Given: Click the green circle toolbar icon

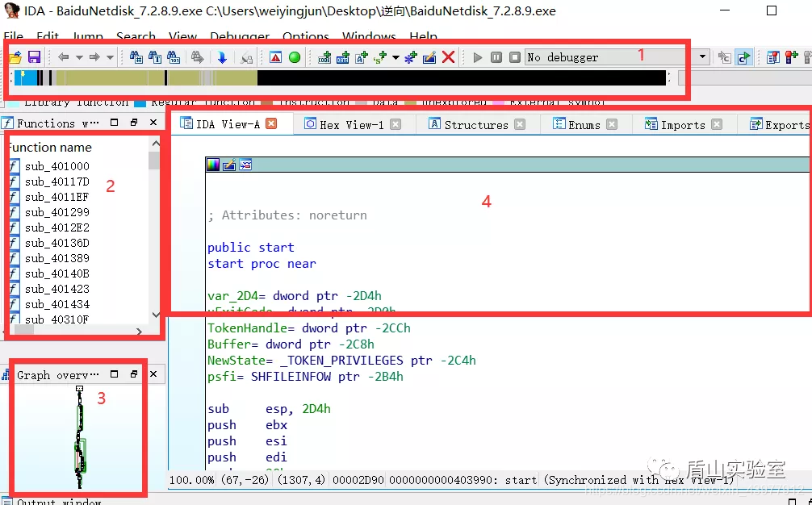Looking at the screenshot, I should pyautogui.click(x=295, y=57).
